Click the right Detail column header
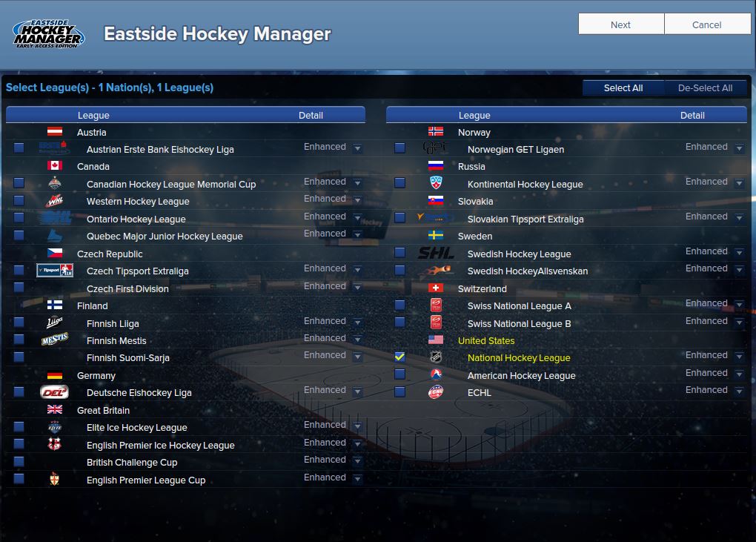The width and height of the screenshot is (756, 542). pyautogui.click(x=692, y=115)
